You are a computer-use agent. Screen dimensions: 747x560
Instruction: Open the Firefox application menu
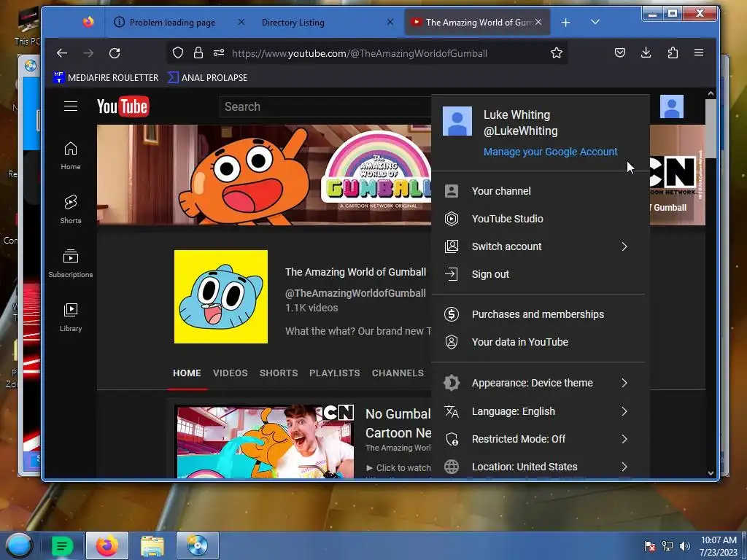click(x=699, y=52)
